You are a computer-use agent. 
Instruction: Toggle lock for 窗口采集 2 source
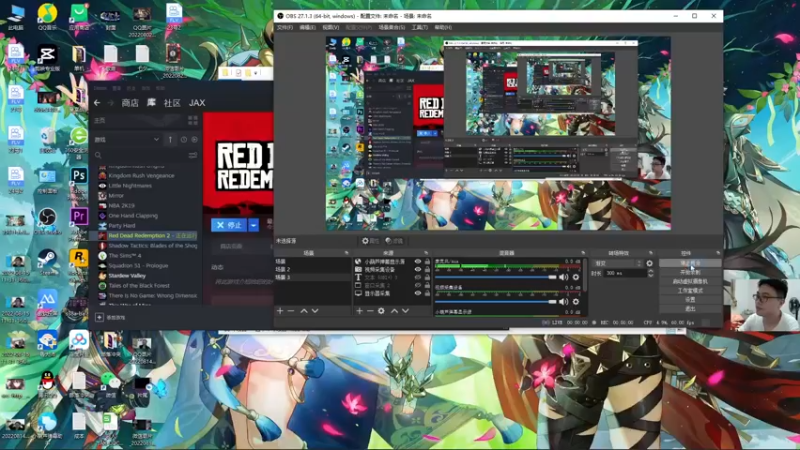click(428, 286)
